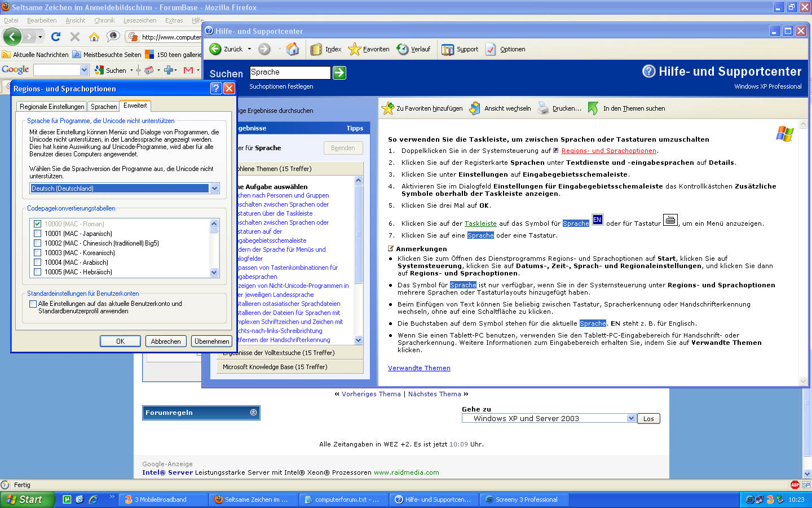This screenshot has width=812, height=508.
Task: Open Windows Start menu
Action: [x=28, y=500]
